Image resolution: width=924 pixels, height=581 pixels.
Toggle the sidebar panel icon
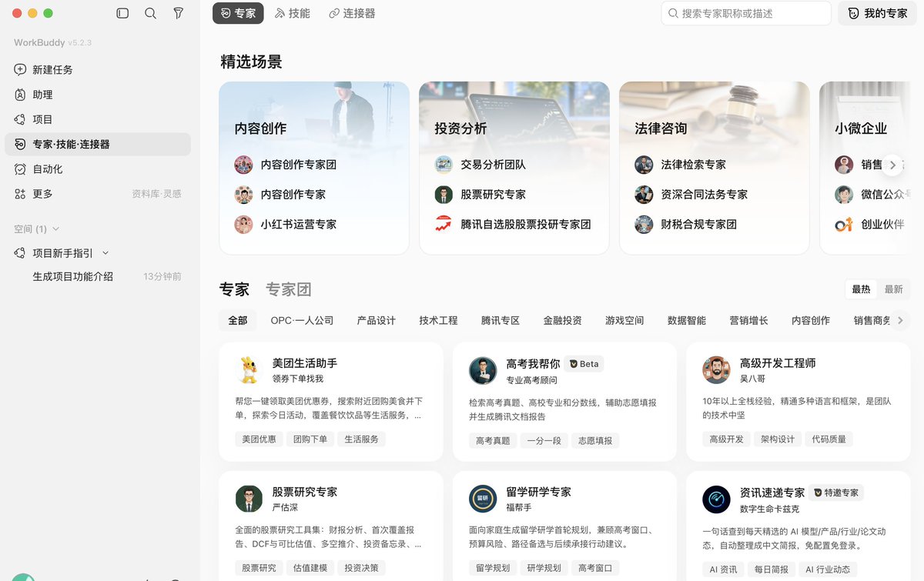122,13
